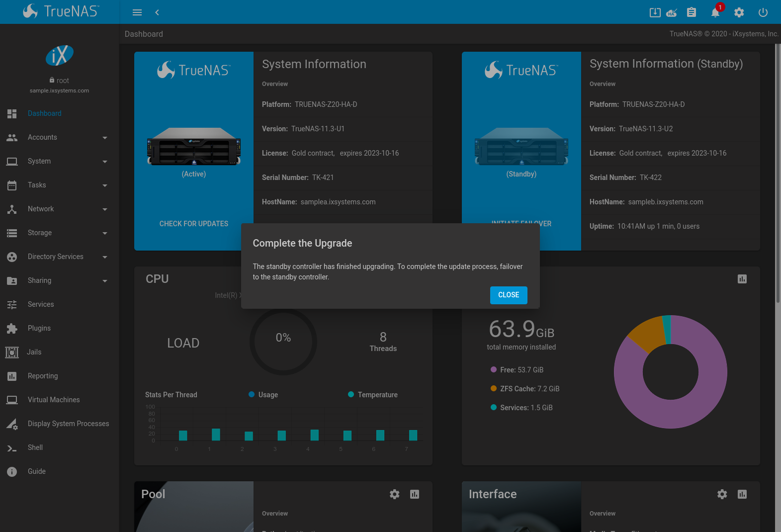Click the root user label
This screenshot has width=781, height=532.
[59, 81]
